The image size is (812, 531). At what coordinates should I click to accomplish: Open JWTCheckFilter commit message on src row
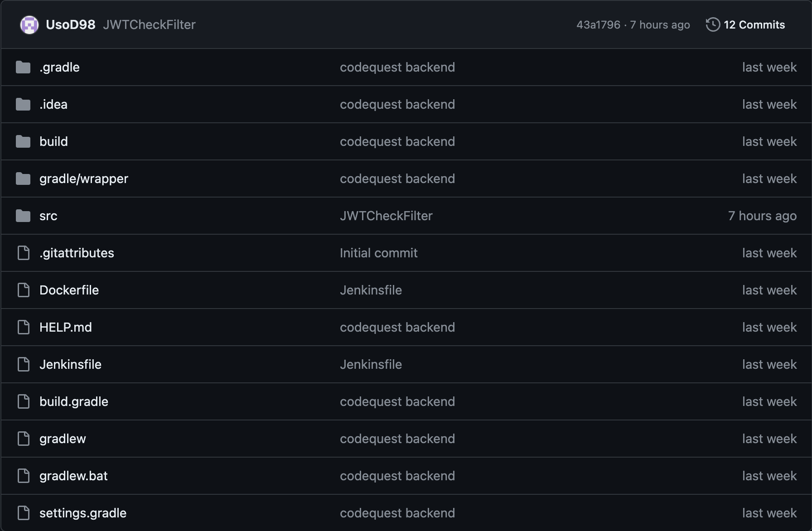[x=386, y=216]
